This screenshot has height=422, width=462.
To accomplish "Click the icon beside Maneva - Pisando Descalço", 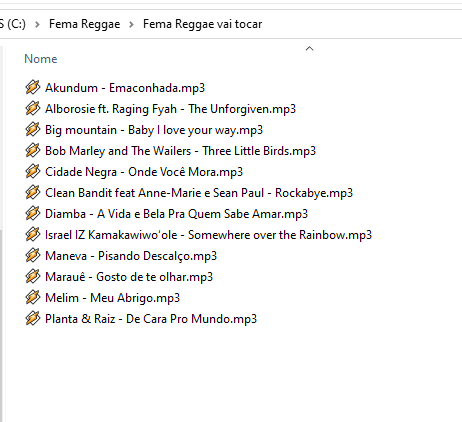I will [32, 256].
